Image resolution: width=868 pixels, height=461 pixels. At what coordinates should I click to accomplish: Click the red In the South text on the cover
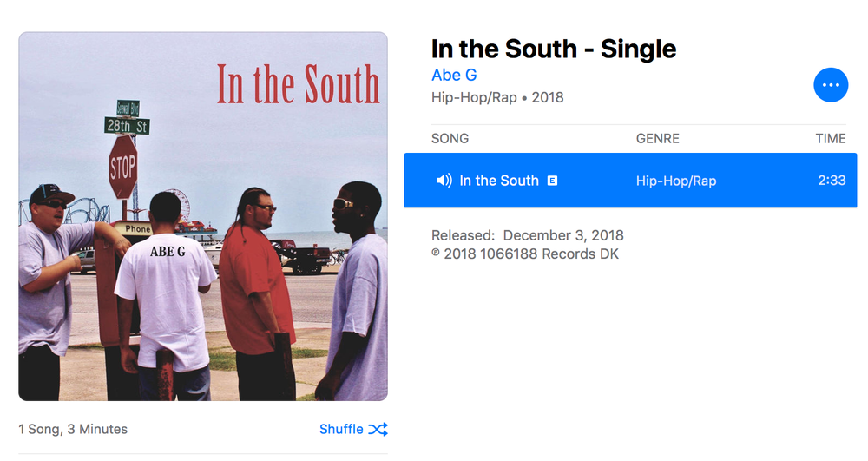(298, 85)
